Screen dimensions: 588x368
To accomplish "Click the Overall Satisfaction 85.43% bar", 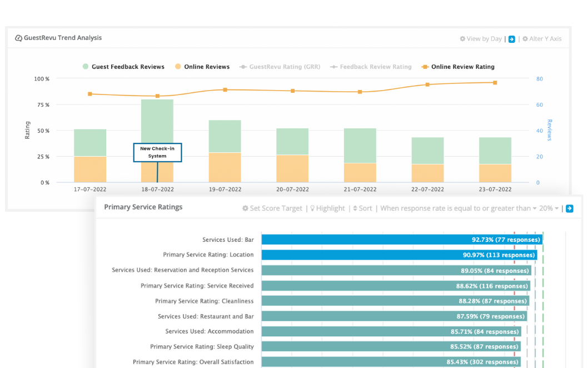I will coord(391,362).
